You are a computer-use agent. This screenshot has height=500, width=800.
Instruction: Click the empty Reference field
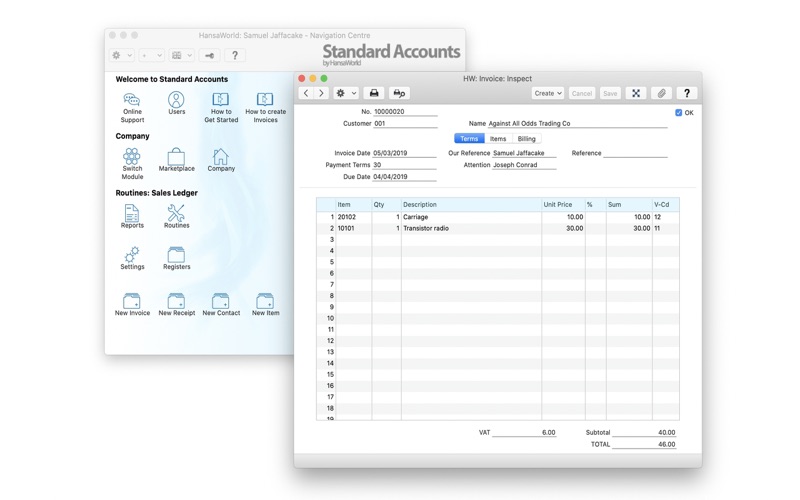635,153
